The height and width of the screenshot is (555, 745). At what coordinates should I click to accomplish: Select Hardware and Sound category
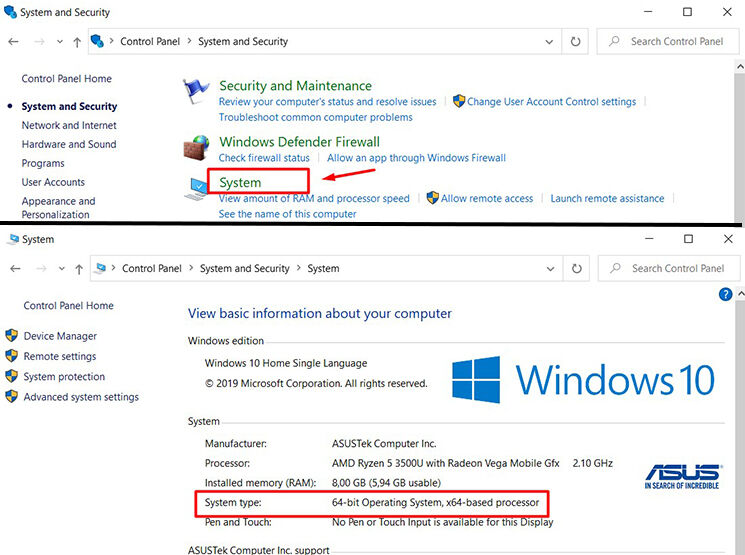point(69,144)
